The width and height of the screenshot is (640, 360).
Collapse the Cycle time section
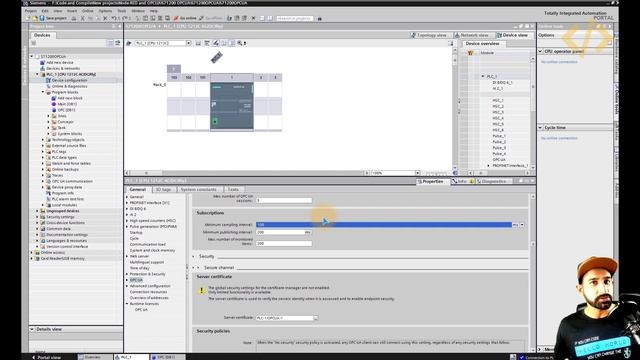(540, 128)
